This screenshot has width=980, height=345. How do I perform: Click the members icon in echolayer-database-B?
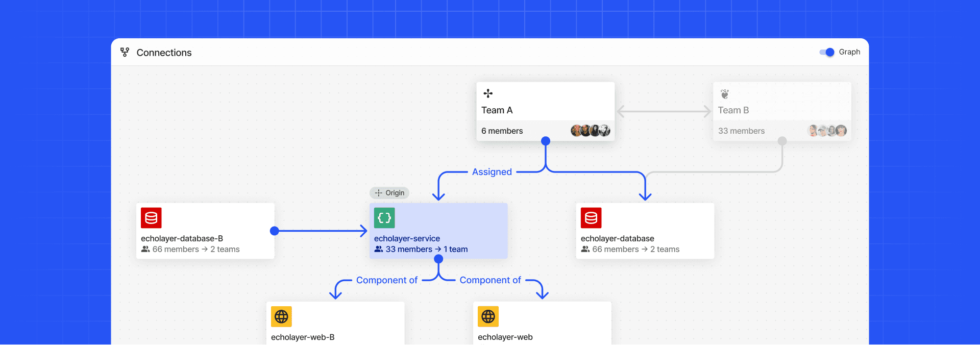tap(145, 250)
